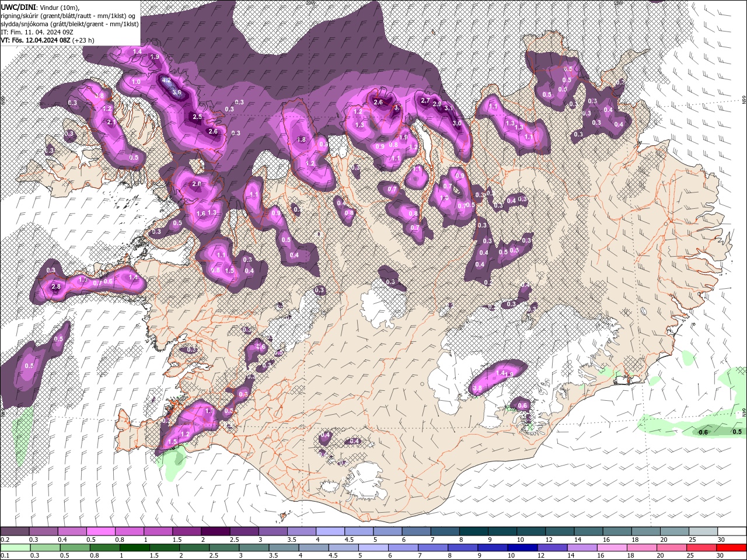
Task: Click the 4.2 snowfall value on the map
Action: click(166, 80)
